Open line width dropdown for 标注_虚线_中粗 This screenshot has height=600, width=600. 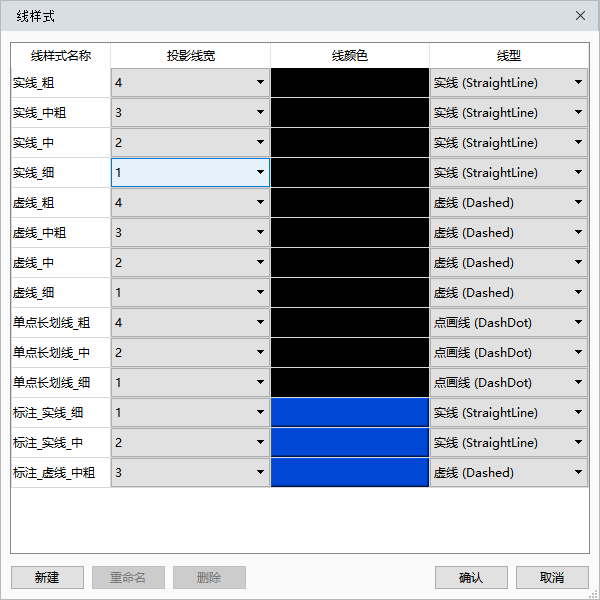point(190,472)
